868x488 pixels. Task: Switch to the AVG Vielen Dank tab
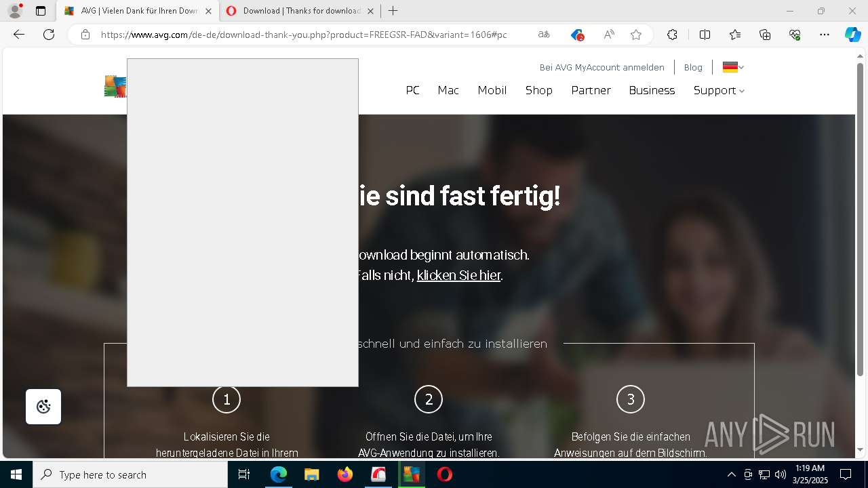coord(138,11)
